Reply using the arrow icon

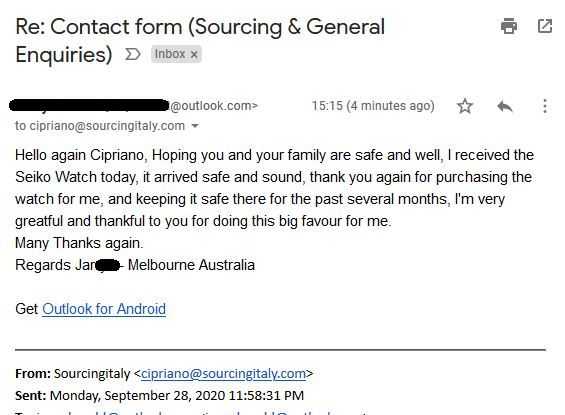tap(505, 106)
